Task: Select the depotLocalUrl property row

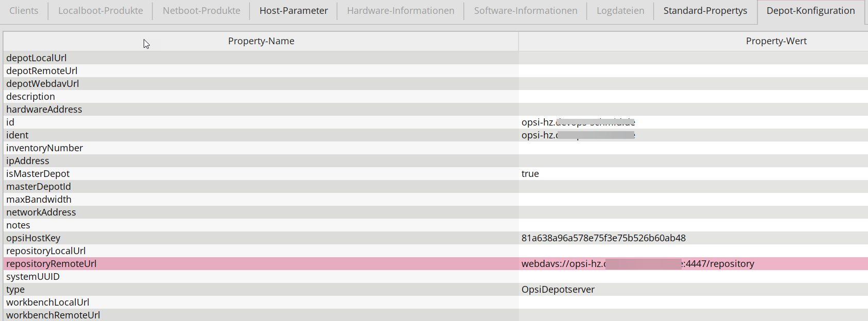Action: pyautogui.click(x=436, y=58)
